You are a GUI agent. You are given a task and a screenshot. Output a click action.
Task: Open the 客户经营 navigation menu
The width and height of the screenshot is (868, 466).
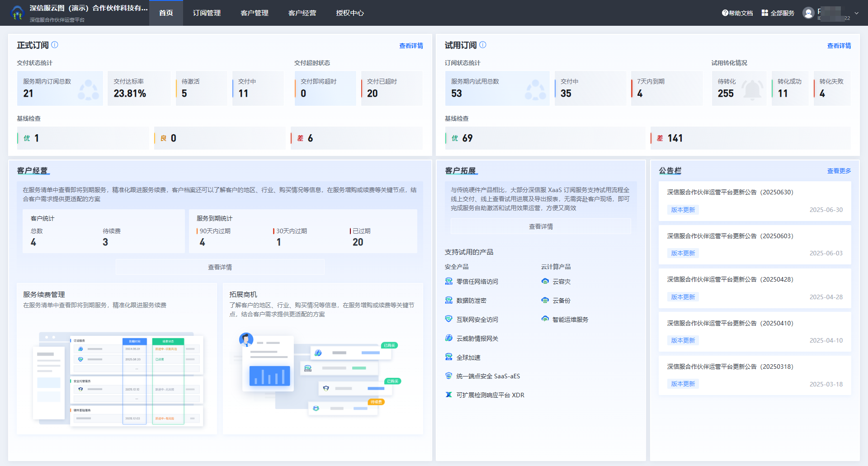[x=302, y=13]
